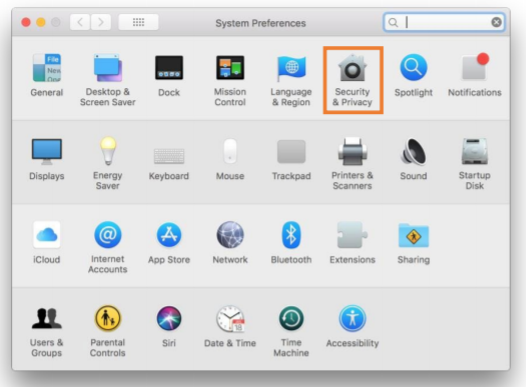Open Bluetooth preferences
Image resolution: width=526 pixels, height=387 pixels.
(x=291, y=242)
